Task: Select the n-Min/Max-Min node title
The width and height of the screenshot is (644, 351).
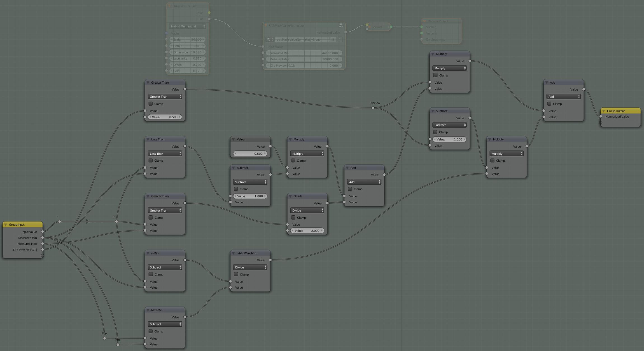Action: [x=246, y=253]
